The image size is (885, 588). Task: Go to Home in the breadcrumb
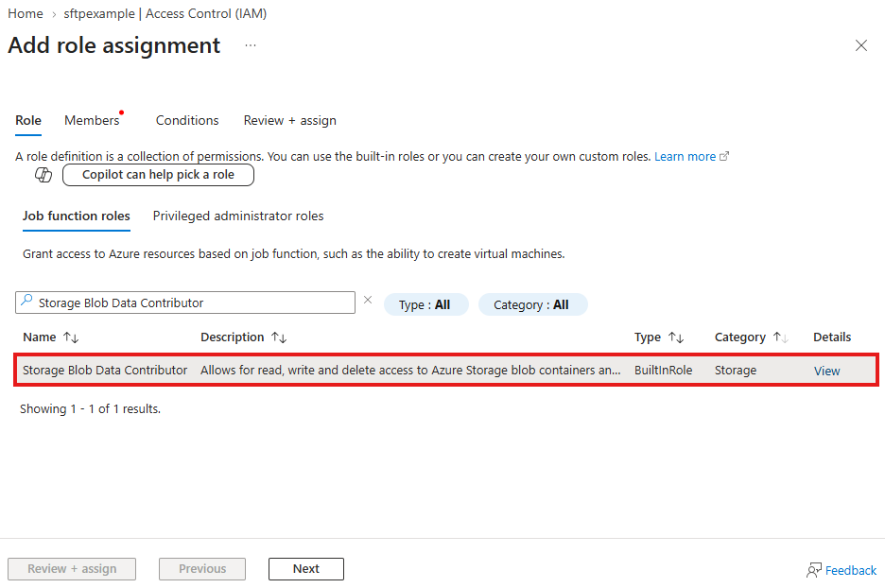(26, 13)
